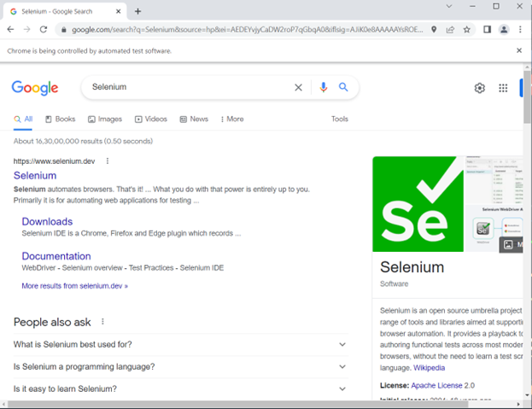
Task: Open the tab search chevron in the title bar
Action: coord(449,6)
